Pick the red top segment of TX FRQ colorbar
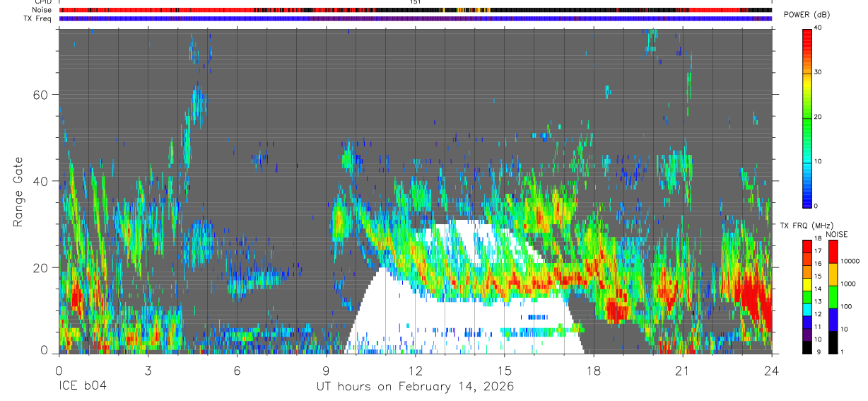This screenshot has height=401, width=868. pos(807,247)
